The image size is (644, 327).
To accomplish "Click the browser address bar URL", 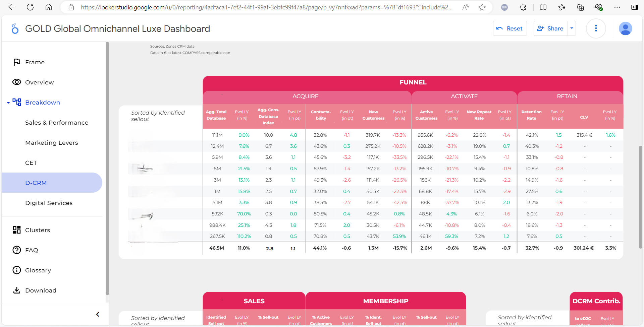I will coord(267,7).
